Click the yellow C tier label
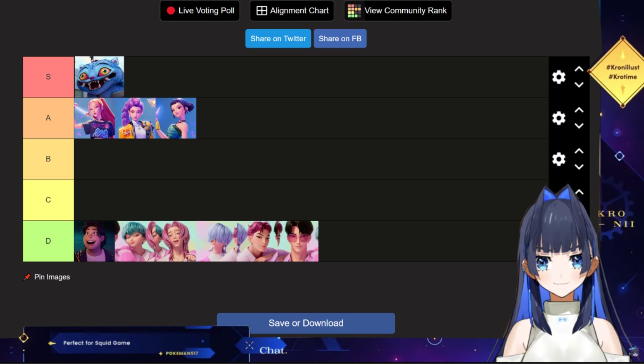This screenshot has height=364, width=644. 48,200
